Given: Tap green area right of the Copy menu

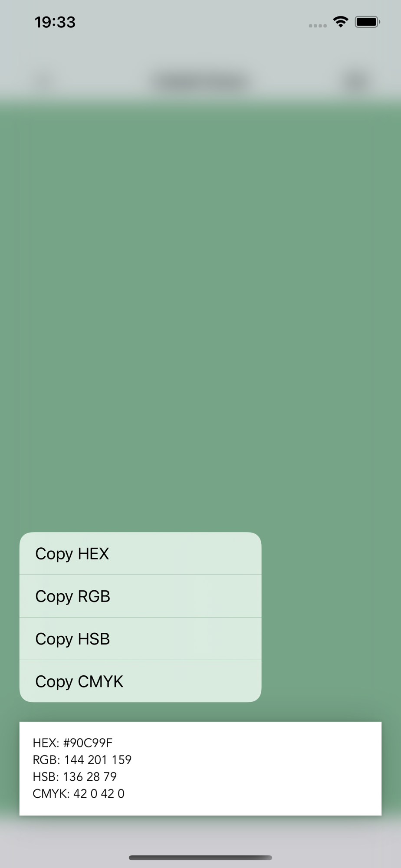Looking at the screenshot, I should tap(331, 617).
